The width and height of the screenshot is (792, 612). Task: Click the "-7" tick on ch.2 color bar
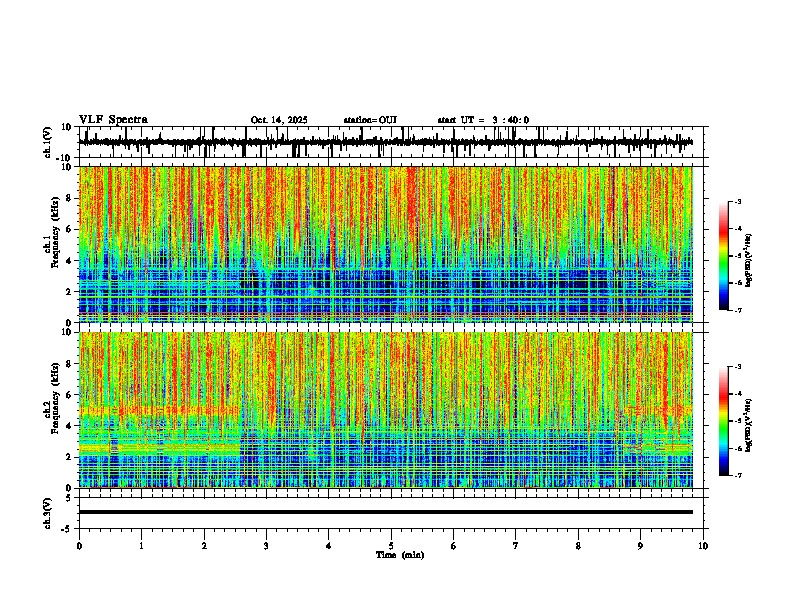tap(738, 476)
